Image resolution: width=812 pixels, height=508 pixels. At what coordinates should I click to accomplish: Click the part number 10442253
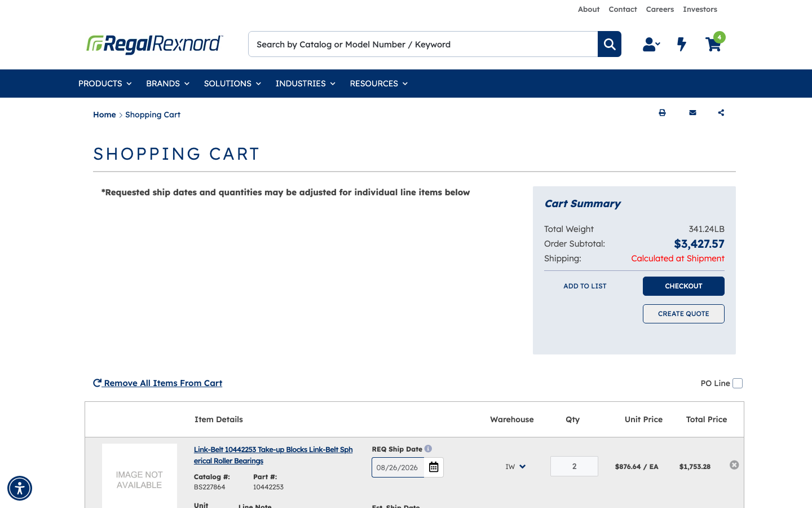point(268,487)
